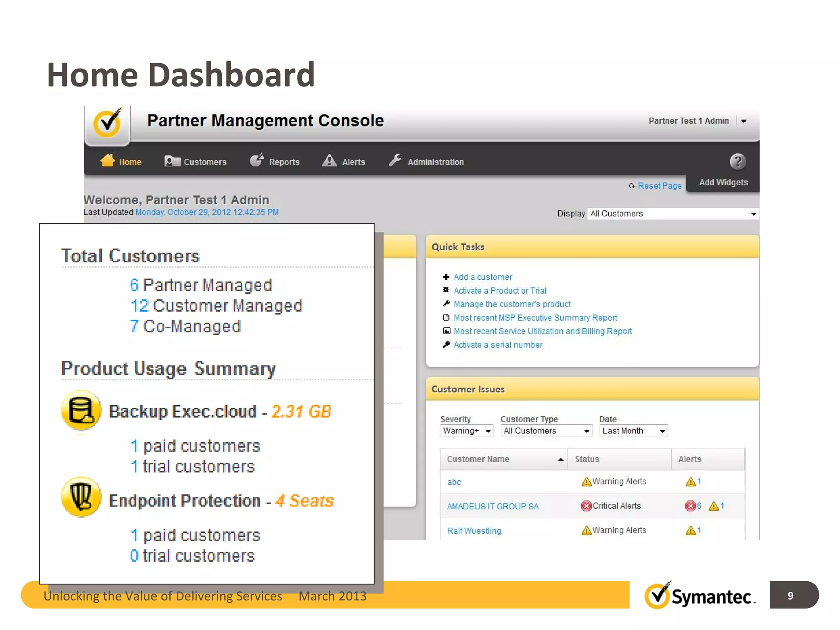Open customer Ralf Wuestling link
Screen dimensions: 840x630
[x=474, y=531]
